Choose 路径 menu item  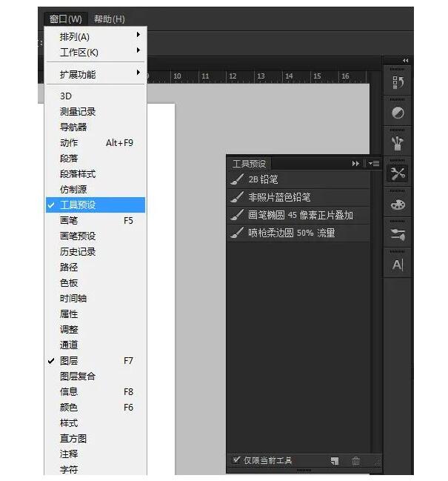click(x=96, y=268)
